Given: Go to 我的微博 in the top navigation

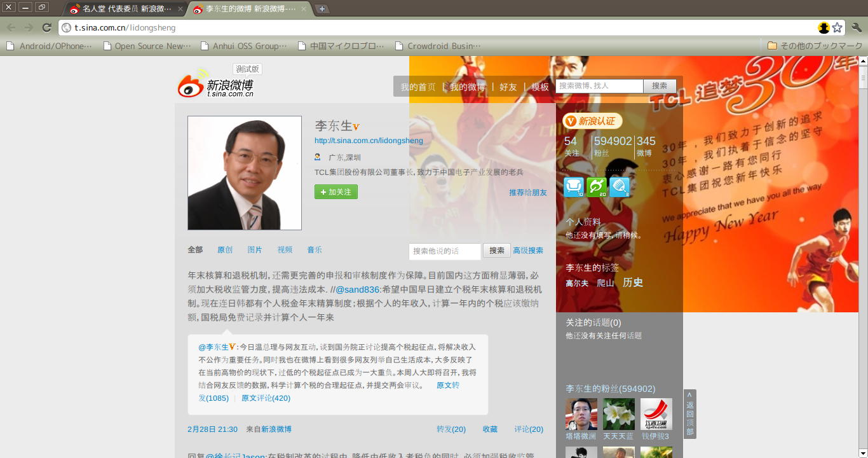Looking at the screenshot, I should 468,87.
